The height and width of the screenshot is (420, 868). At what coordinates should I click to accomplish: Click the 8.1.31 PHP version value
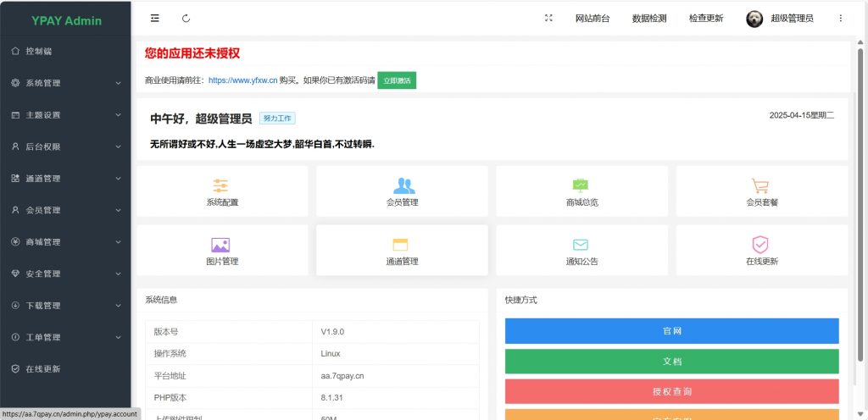coord(331,397)
